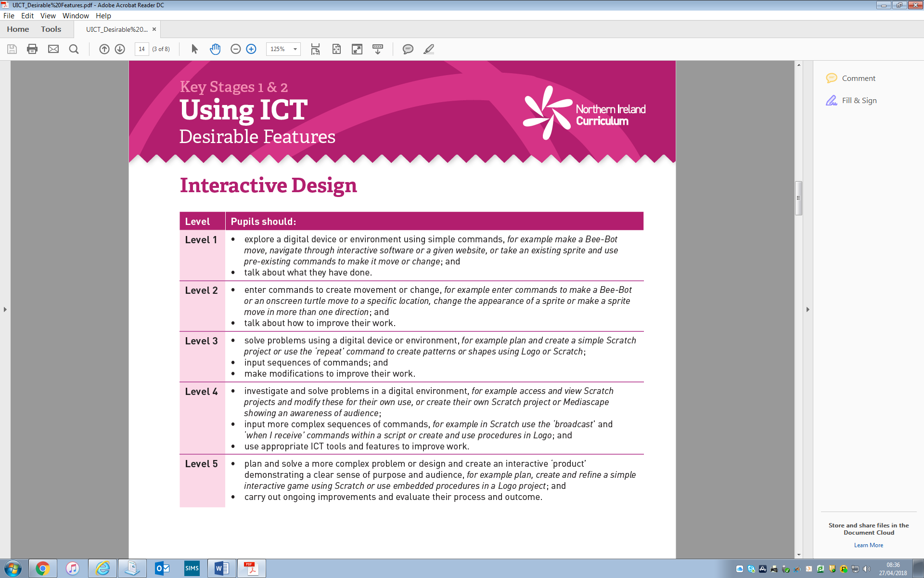Collapse the right tools pane arrow

(x=808, y=309)
